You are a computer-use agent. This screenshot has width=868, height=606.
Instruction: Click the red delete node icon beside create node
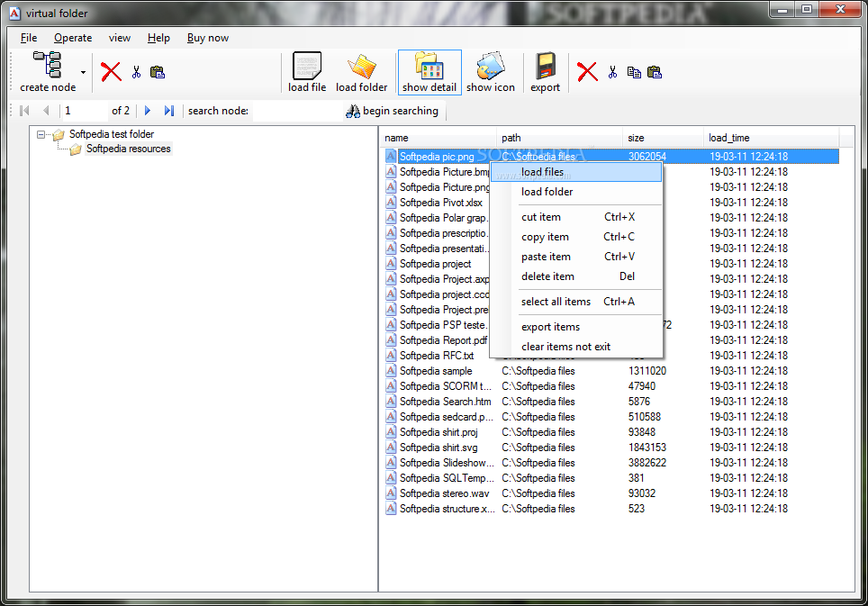(x=111, y=72)
